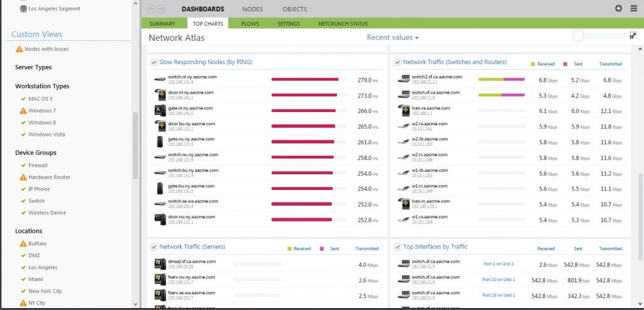Click the sidebar scroll-down arrow
Viewport: 644px width, 310px height.
pyautogui.click(x=136, y=304)
